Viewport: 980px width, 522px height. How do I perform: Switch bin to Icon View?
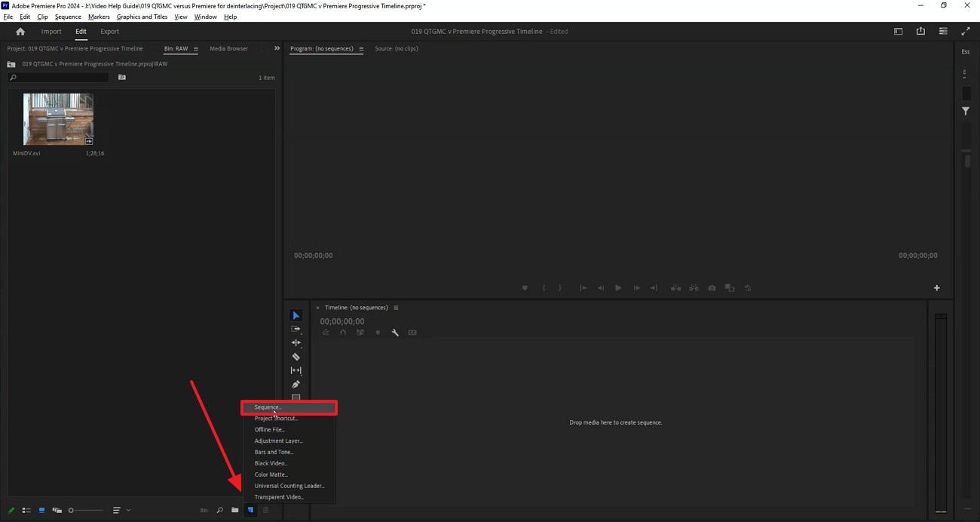(x=41, y=510)
